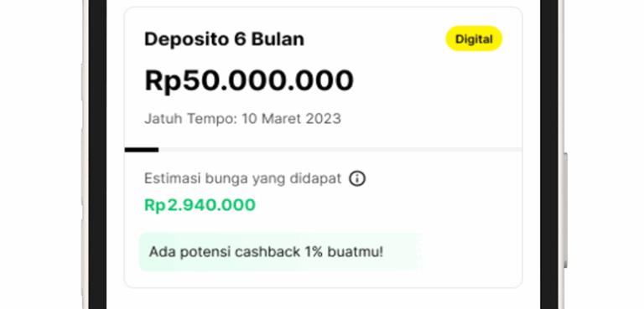Screen dimensions: 644x309
Task: Click the info icon beside Estimasi bunga
Action: tap(357, 178)
